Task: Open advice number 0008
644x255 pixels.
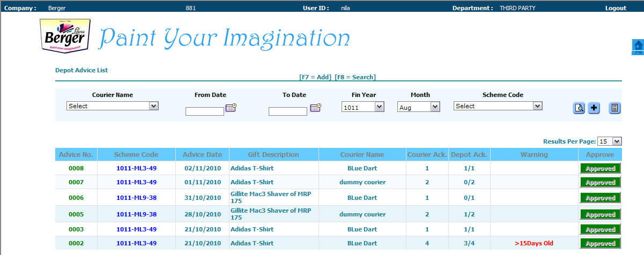Action: point(76,168)
